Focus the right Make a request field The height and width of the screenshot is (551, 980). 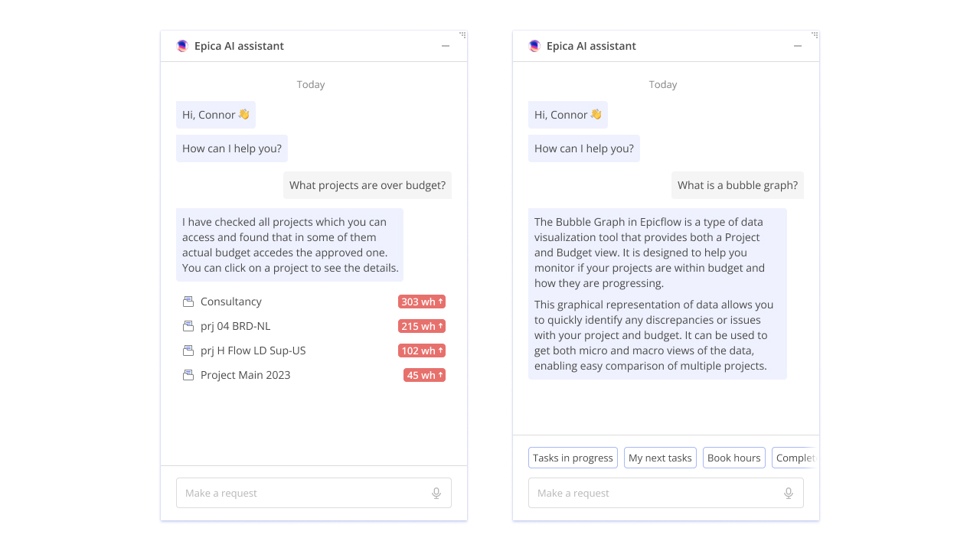tap(655, 494)
